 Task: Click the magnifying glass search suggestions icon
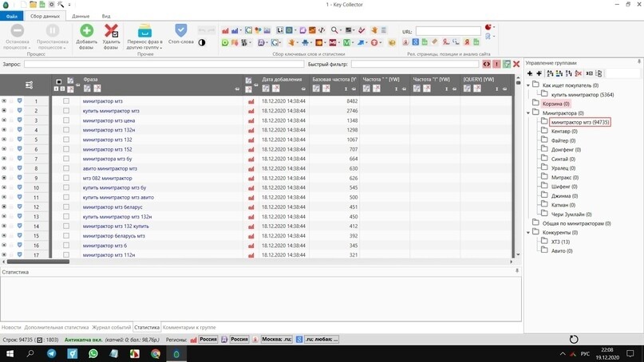pos(334,30)
